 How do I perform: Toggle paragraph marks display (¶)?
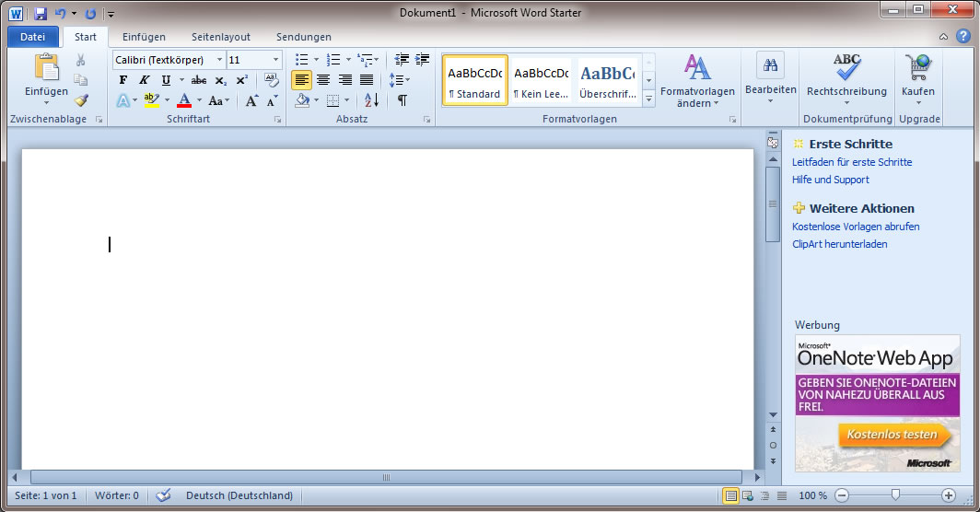coord(402,100)
